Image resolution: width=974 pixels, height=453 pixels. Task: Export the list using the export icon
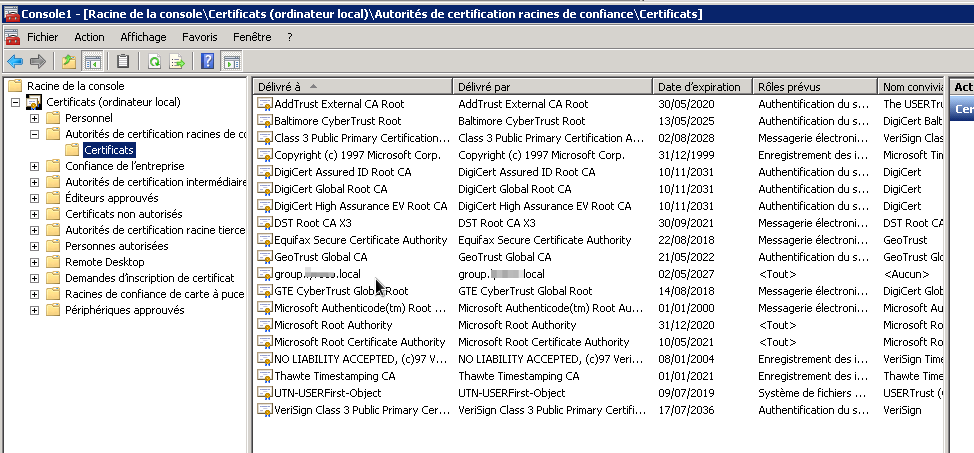pos(178,61)
